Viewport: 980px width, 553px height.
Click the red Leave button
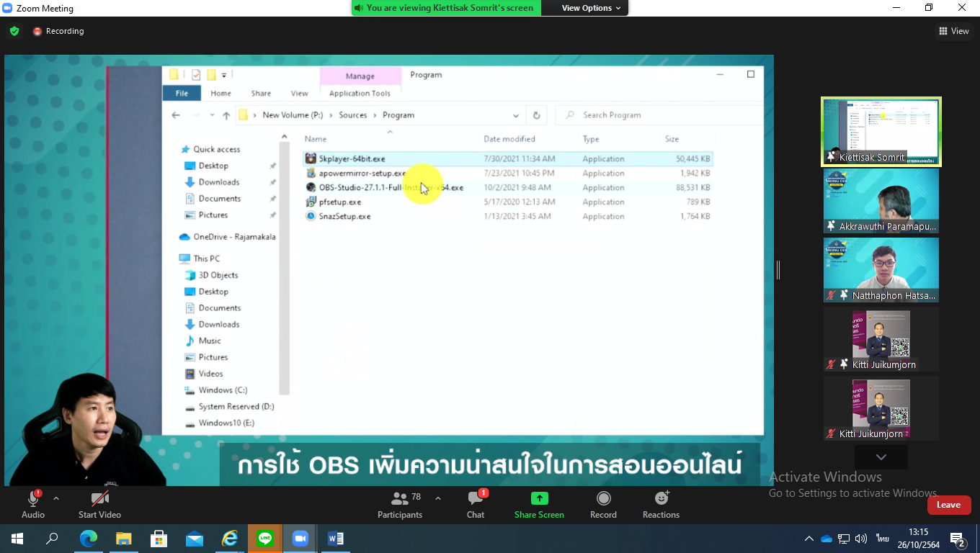[x=948, y=505]
